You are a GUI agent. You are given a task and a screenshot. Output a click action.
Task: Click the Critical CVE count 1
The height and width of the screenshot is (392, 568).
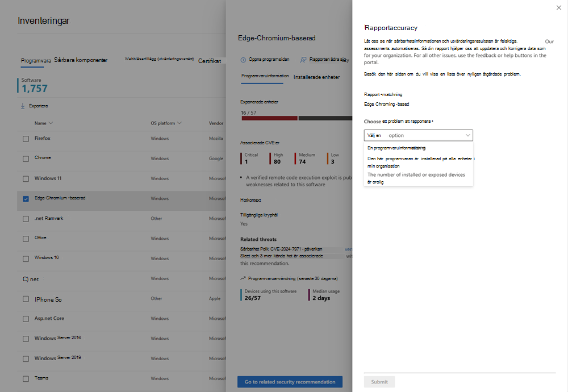pyautogui.click(x=247, y=161)
